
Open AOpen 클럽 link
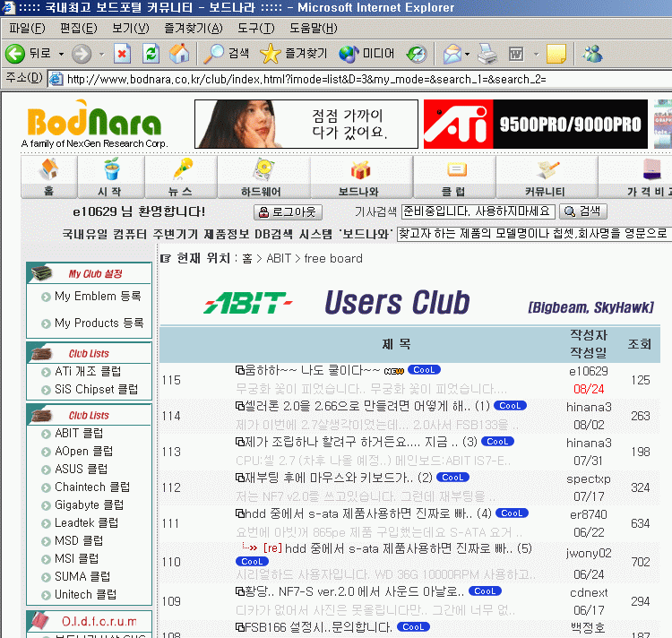pos(83,452)
